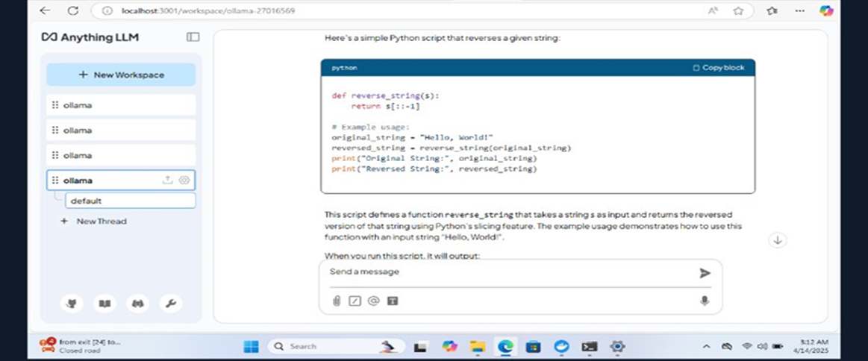Click the return s[::-1] code line
This screenshot has width=868, height=361.
385,106
